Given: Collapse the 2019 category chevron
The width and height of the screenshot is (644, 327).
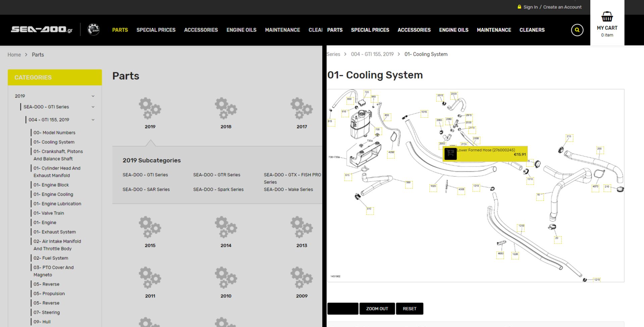Looking at the screenshot, I should point(93,96).
